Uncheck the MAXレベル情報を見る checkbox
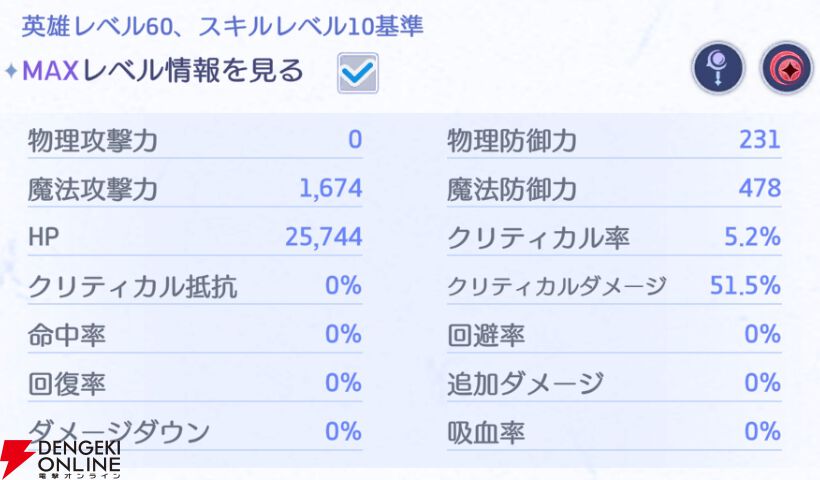Image resolution: width=820 pixels, height=480 pixels. pos(358,73)
